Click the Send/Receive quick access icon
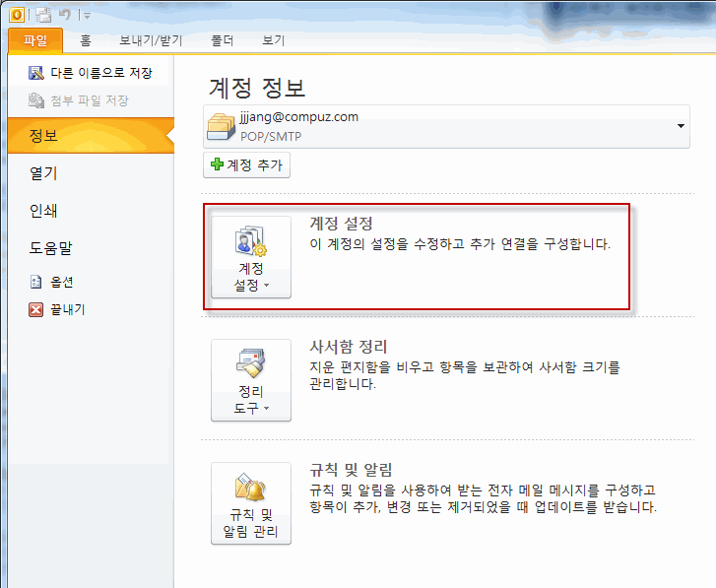The height and width of the screenshot is (588, 716). pos(44,15)
